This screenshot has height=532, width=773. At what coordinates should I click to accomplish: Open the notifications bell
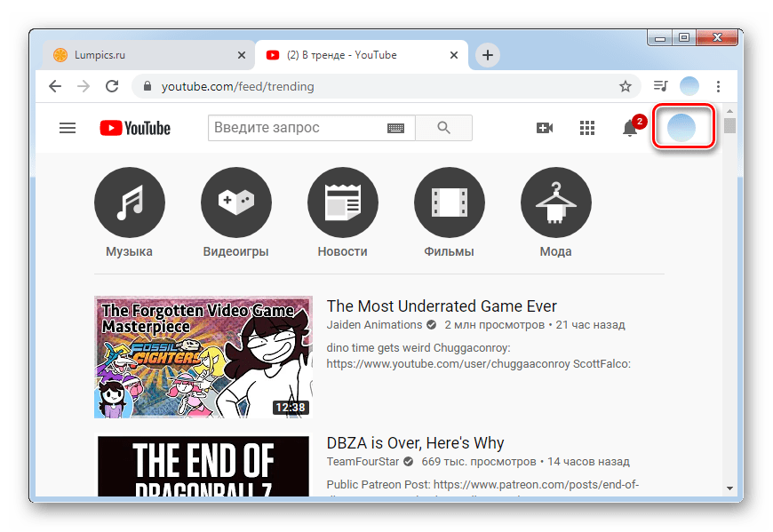[x=630, y=129]
